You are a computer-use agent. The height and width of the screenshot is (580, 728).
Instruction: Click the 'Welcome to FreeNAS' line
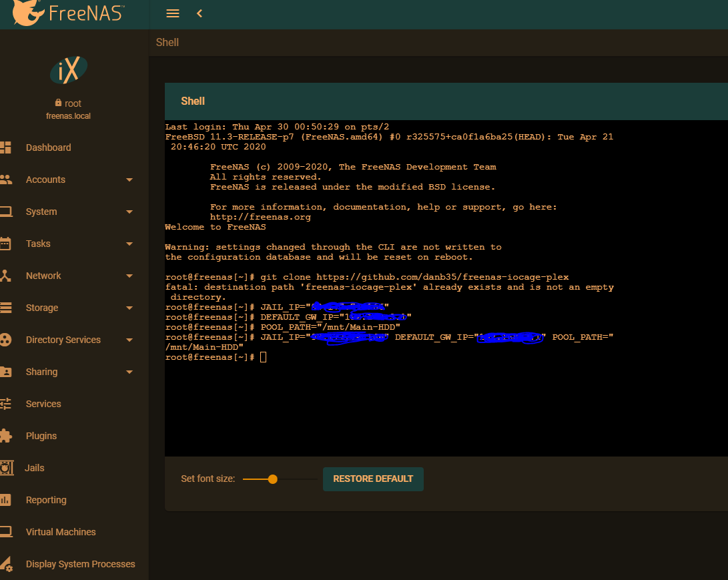pyautogui.click(x=216, y=227)
